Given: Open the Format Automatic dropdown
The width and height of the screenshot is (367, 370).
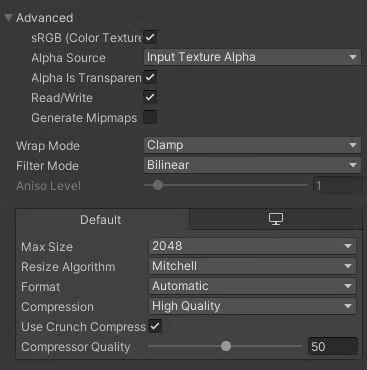Looking at the screenshot, I should 252,286.
